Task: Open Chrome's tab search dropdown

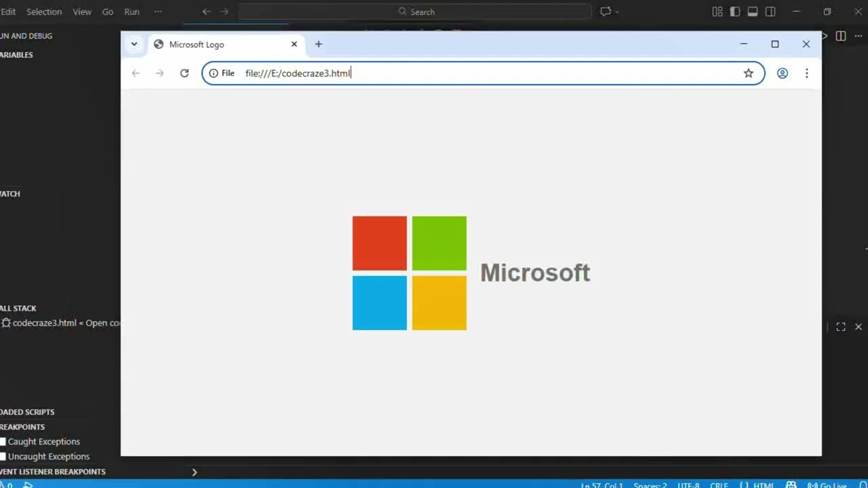Action: click(134, 44)
